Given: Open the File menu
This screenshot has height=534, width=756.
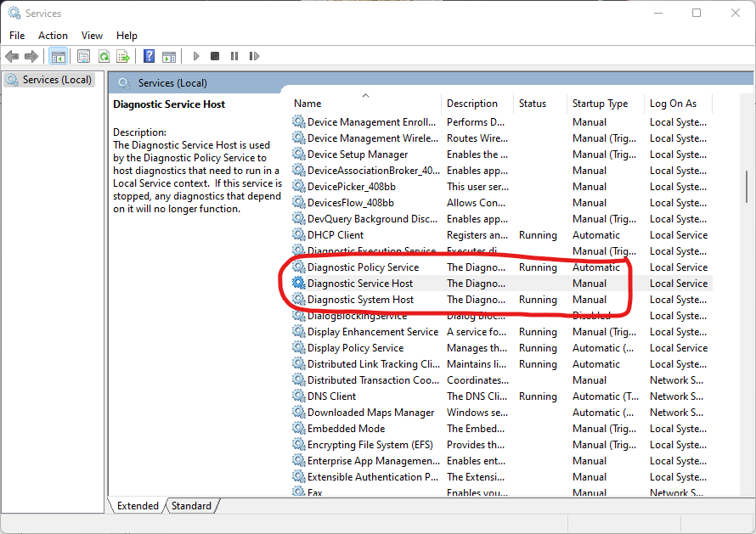Looking at the screenshot, I should [x=17, y=36].
